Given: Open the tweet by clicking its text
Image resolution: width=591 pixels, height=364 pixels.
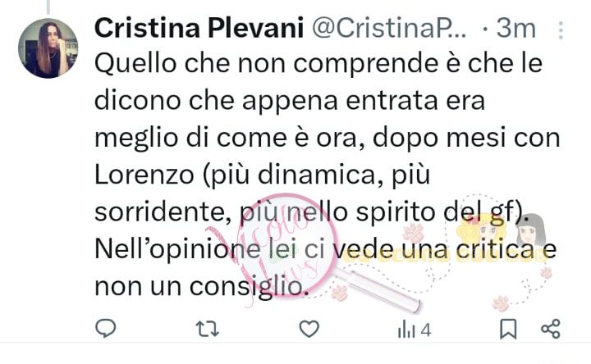Looking at the screenshot, I should click(x=328, y=175).
